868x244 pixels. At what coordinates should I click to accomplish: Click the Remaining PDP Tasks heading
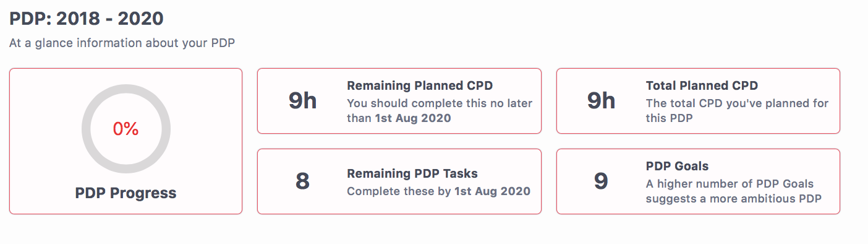point(412,174)
